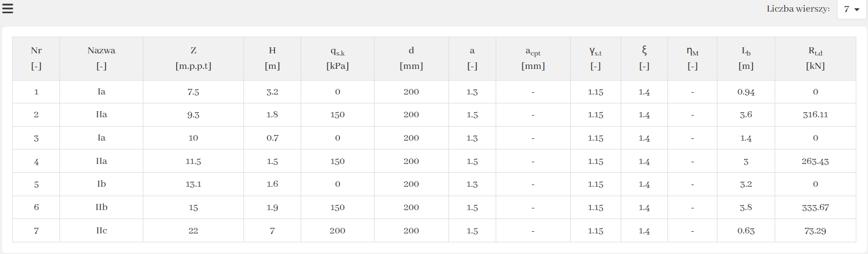This screenshot has height=254, width=868.
Task: Click the 333.67 value in the last column
Action: [815, 207]
